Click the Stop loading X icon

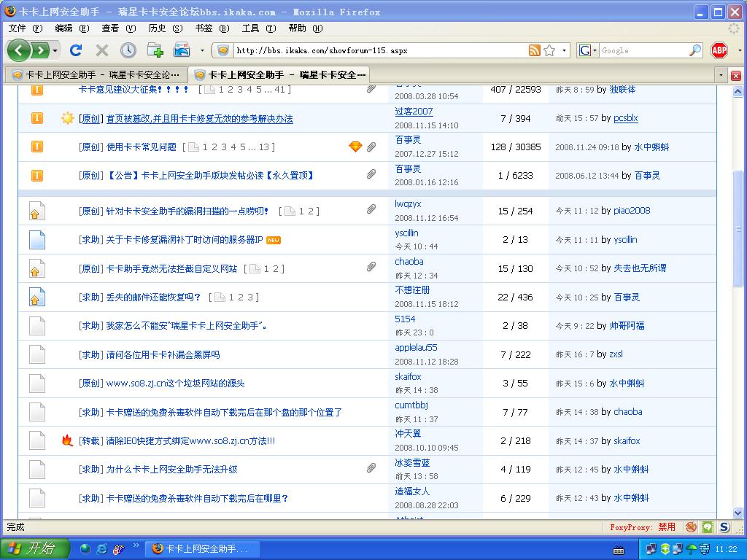point(101,50)
